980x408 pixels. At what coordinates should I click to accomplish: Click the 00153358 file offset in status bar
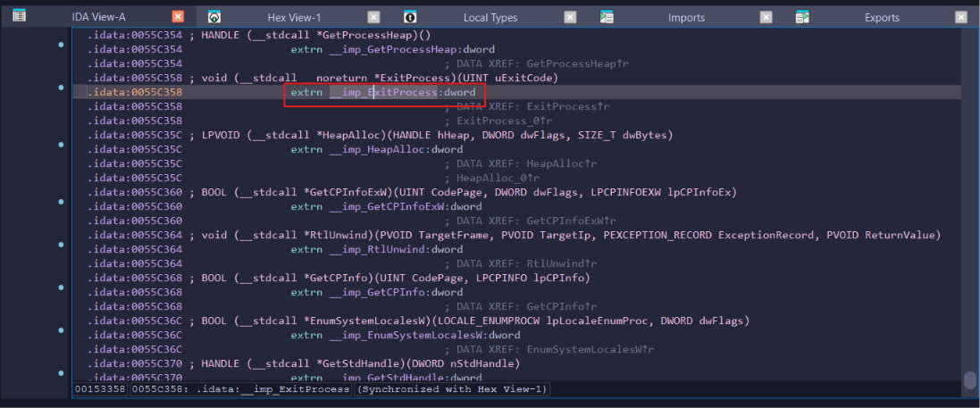[x=100, y=389]
